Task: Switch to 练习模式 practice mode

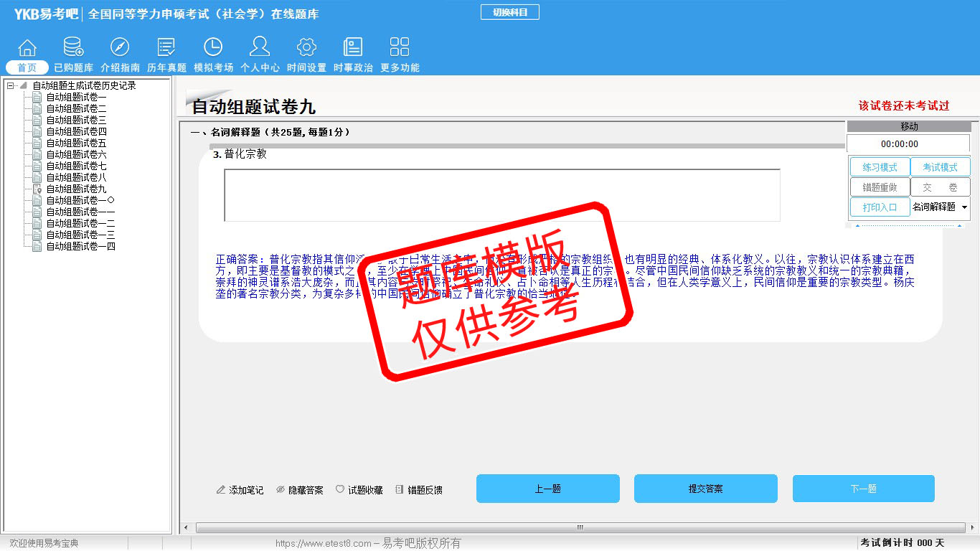Action: [880, 167]
